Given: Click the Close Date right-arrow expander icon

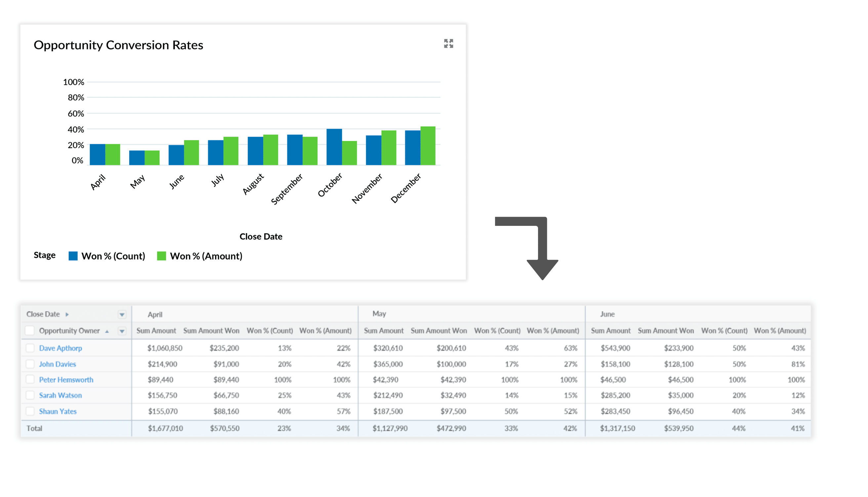Looking at the screenshot, I should (67, 314).
